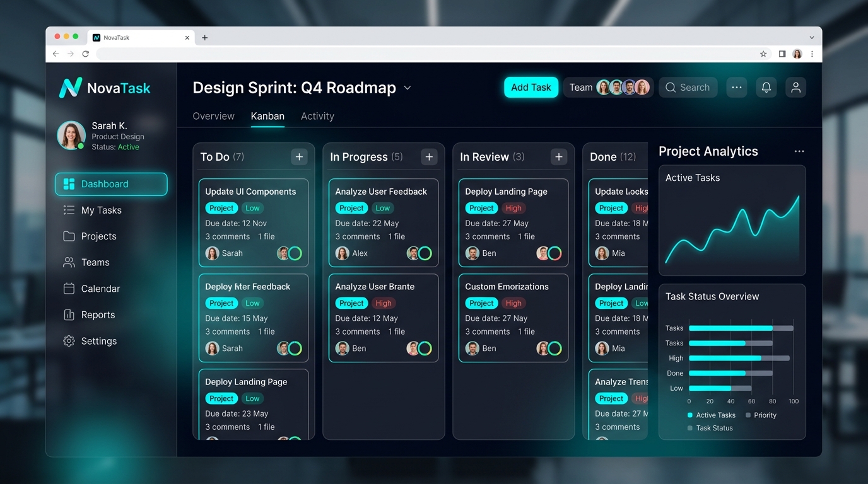868x484 pixels.
Task: Click Sarah avatar on Update UI Components
Action: tap(212, 253)
